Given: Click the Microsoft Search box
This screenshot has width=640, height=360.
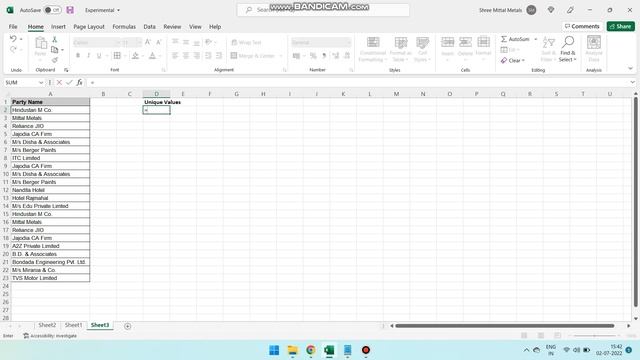Looking at the screenshot, I should point(323,10).
